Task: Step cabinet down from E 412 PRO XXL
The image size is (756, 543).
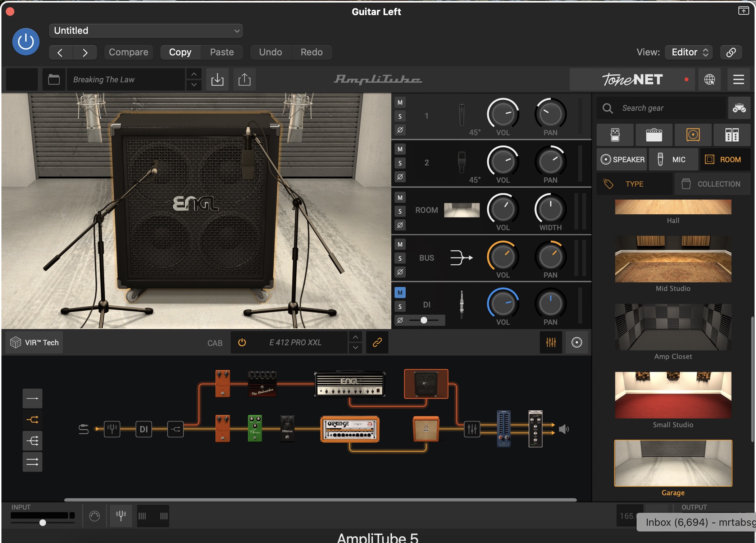Action: 355,348
